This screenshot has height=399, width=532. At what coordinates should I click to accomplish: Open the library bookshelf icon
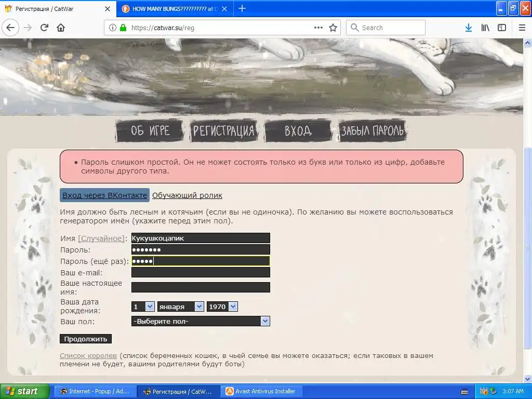(485, 28)
